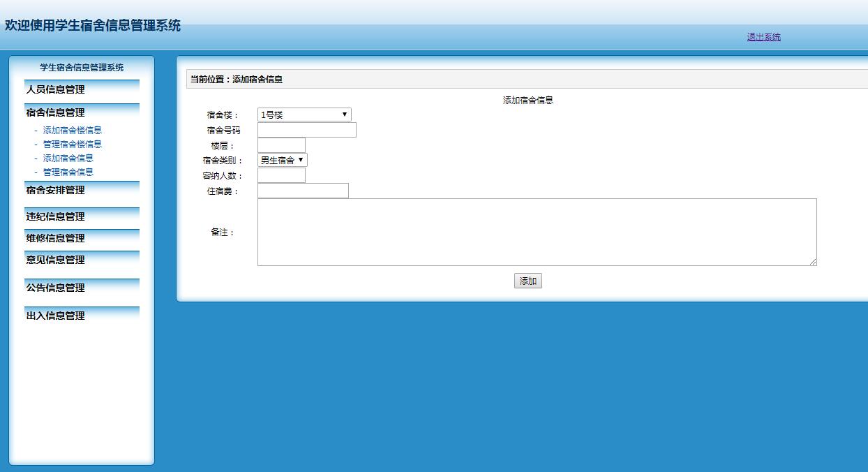Open the 宿舍安排管理 menu
Viewport: 868px width, 472px height.
click(54, 190)
